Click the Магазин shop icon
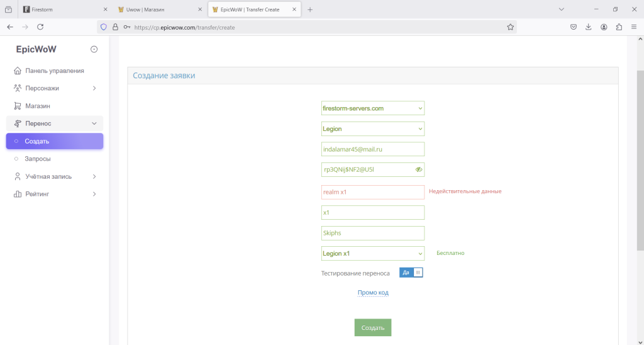The image size is (644, 345). (18, 106)
